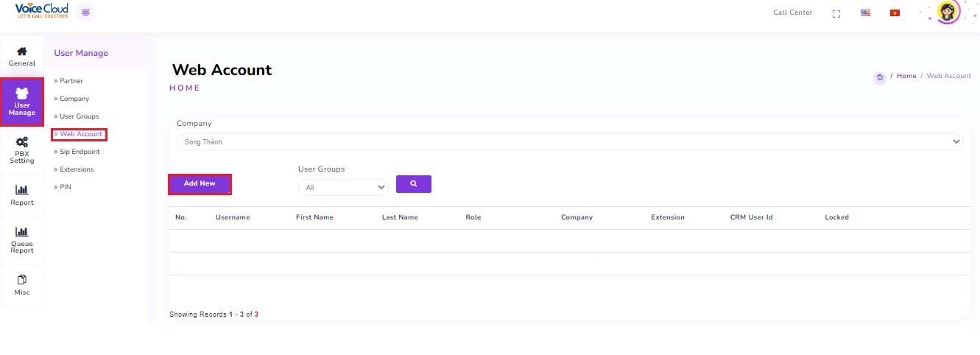
Task: Open the Queue Report section
Action: pyautogui.click(x=22, y=240)
